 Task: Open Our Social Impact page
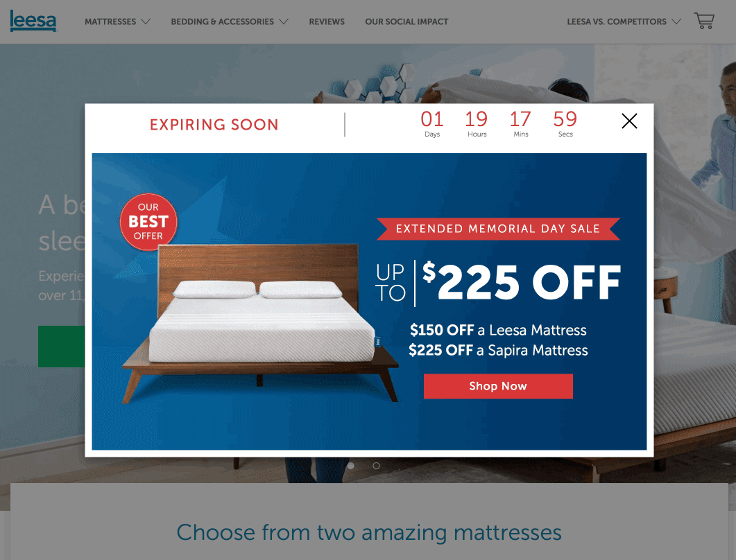[x=406, y=21]
